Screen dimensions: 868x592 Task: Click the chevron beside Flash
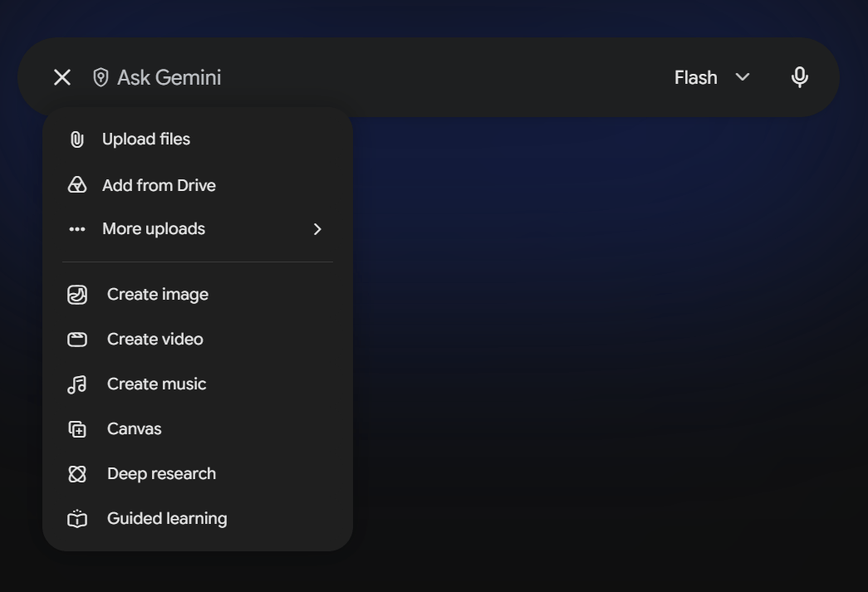[743, 77]
